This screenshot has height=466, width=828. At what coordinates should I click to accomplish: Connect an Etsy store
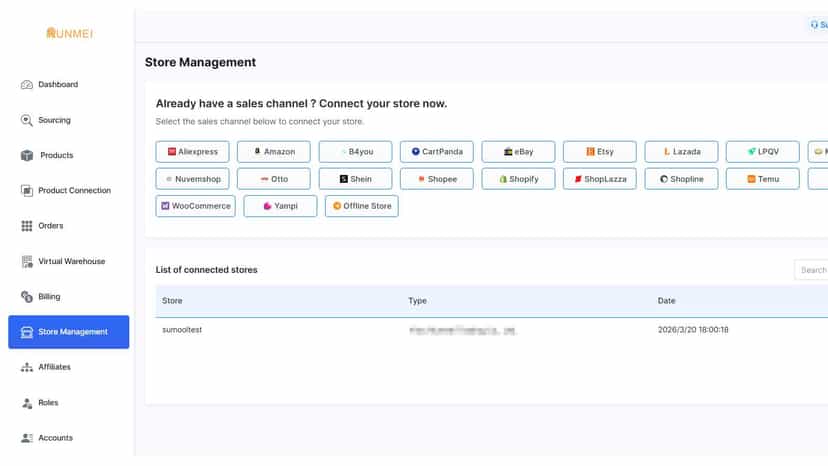pyautogui.click(x=600, y=152)
